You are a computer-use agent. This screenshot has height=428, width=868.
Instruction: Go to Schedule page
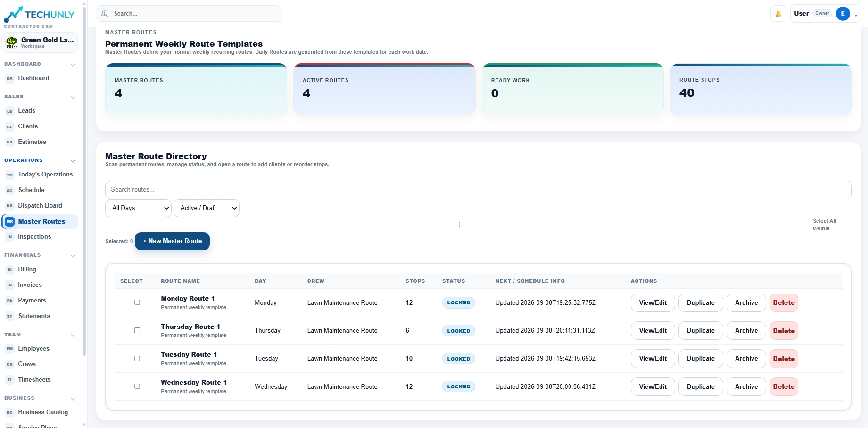pos(40,190)
